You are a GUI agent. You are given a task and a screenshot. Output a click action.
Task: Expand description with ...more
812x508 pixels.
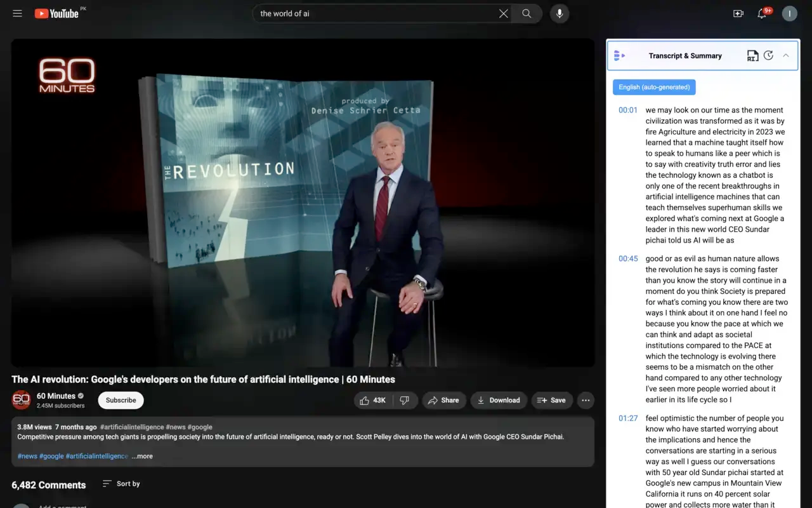pyautogui.click(x=142, y=456)
